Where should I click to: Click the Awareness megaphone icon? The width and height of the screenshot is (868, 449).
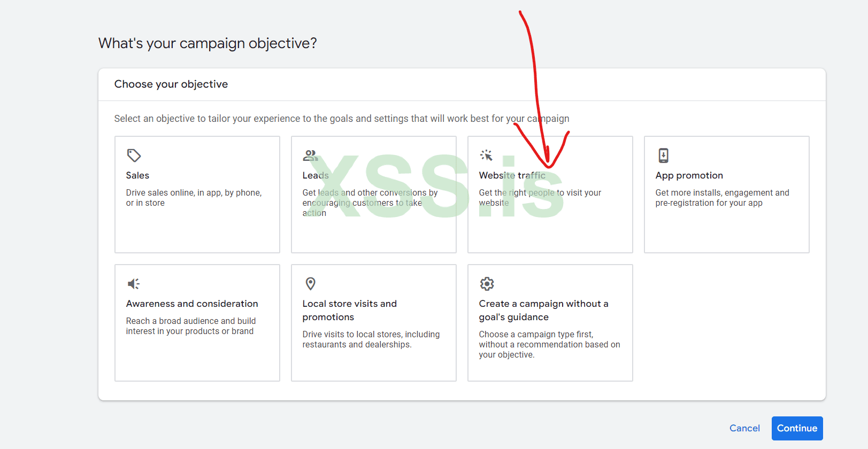tap(134, 284)
